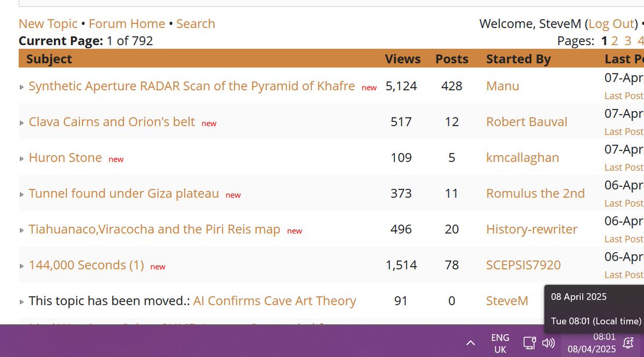View kmcallaghan's profile
The height and width of the screenshot is (357, 644).
522,157
